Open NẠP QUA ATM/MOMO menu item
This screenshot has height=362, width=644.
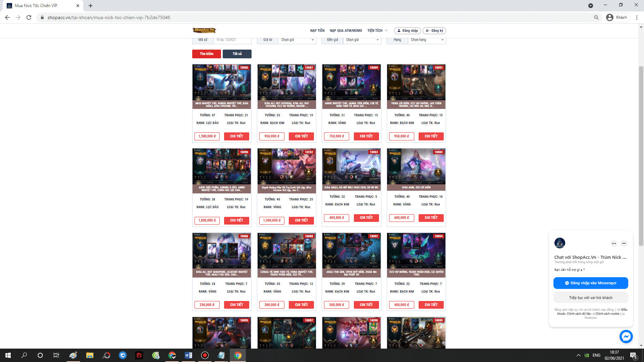click(x=346, y=31)
